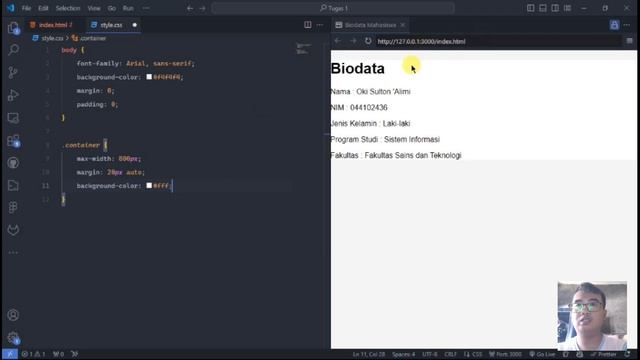Open the Explorer view in the activity bar

coord(13,28)
